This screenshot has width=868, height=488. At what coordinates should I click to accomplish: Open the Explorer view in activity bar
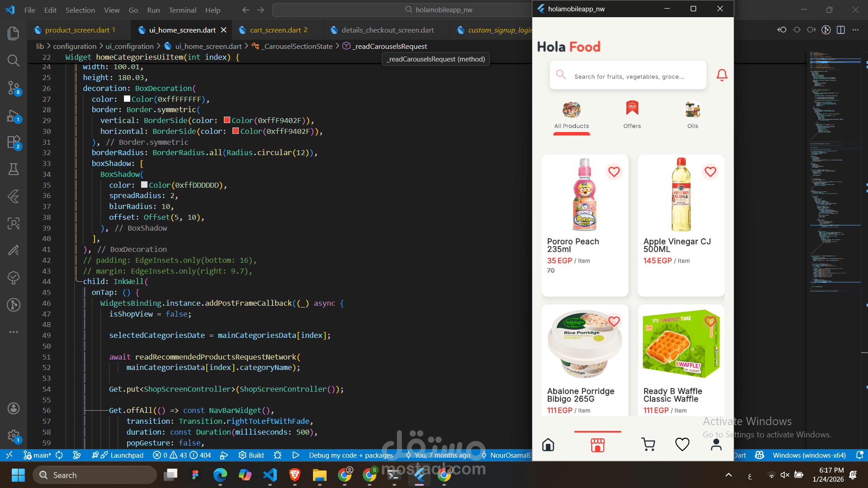tap(14, 33)
